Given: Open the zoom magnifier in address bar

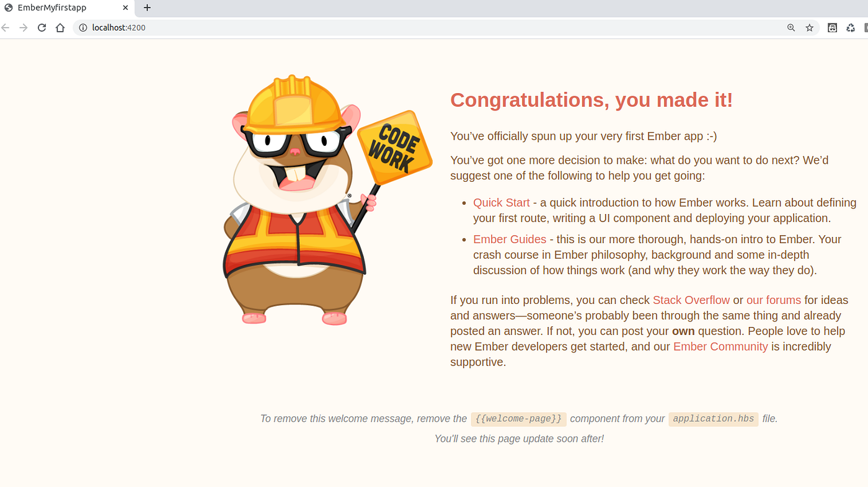Looking at the screenshot, I should pos(791,28).
